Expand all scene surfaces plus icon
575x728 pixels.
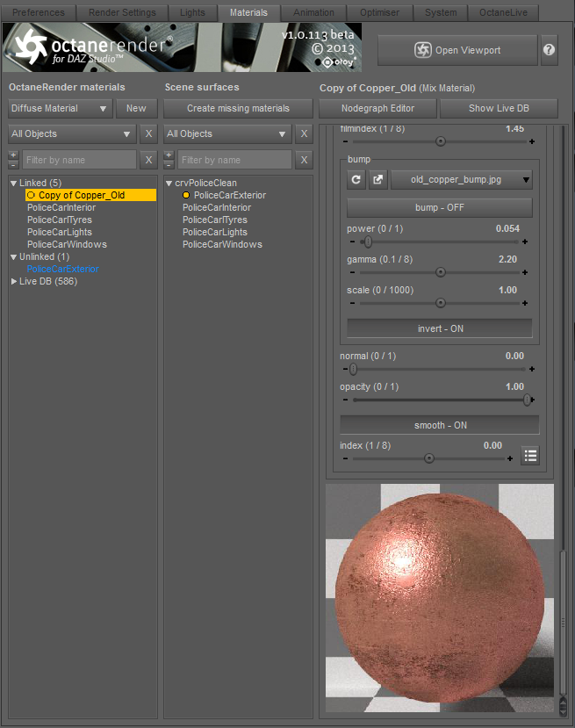(x=169, y=155)
